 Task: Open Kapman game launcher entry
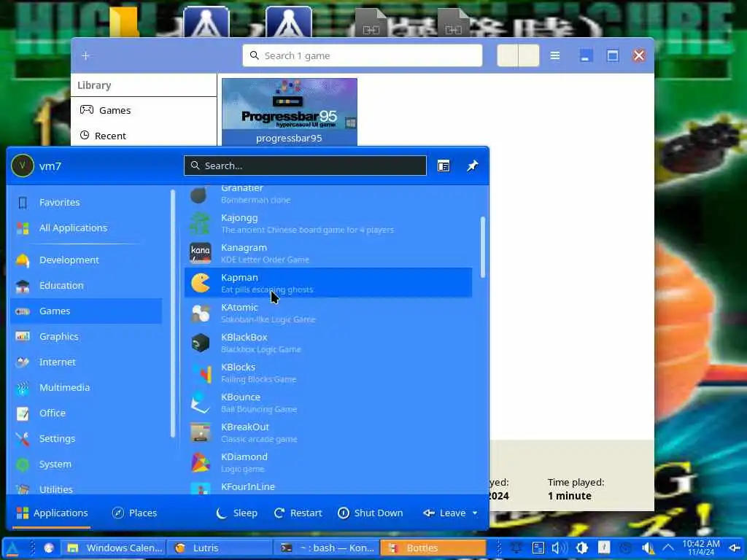tap(328, 283)
